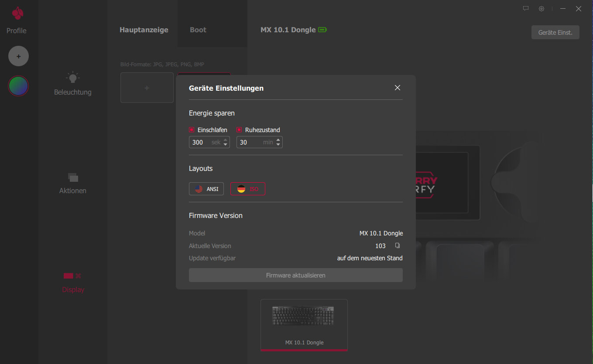Open the Beleuchtung lighting section
Screen dimensions: 593x364
point(73,84)
